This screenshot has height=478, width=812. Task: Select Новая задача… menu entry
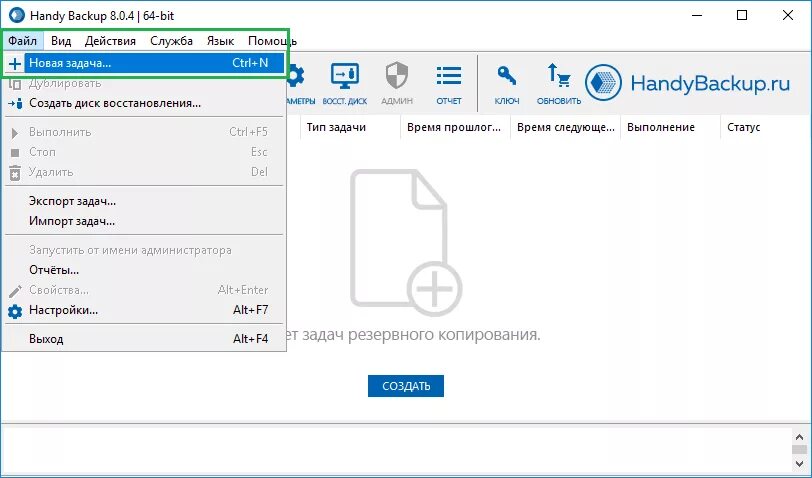pos(144,63)
